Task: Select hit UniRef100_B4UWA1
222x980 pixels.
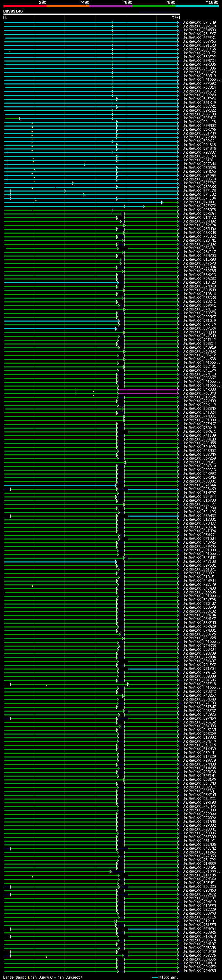Action: [199, 202]
